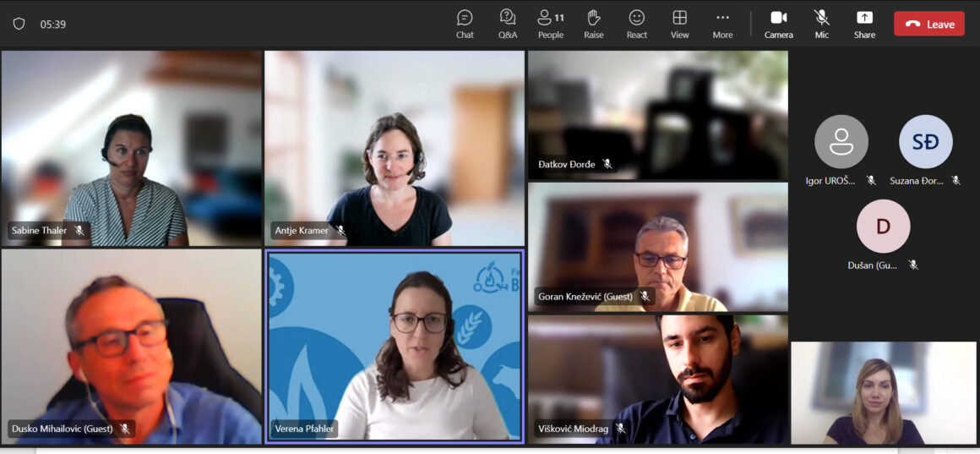
Task: Show the People participants list
Action: click(550, 24)
